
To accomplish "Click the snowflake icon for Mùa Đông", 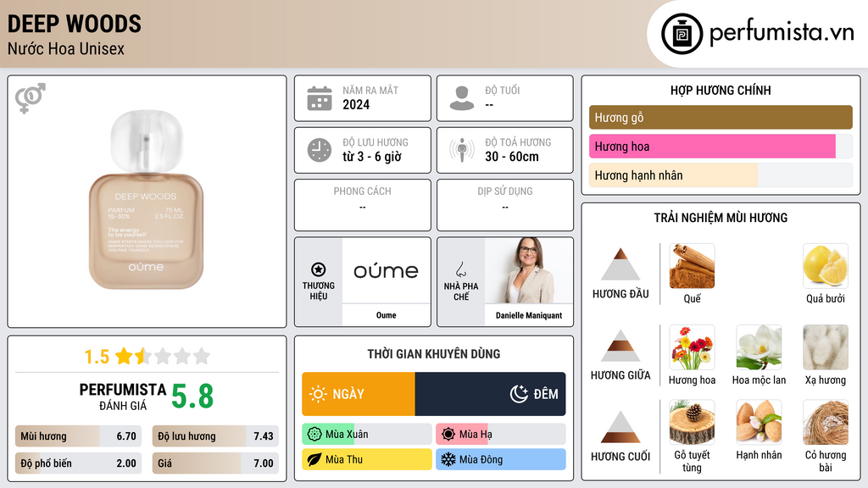I will coord(448,459).
